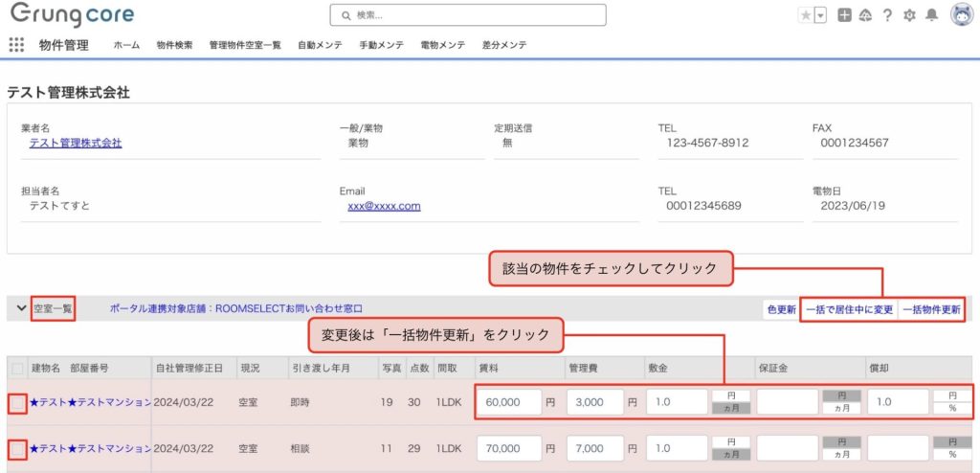
Task: Open the テスト管理株式会社 company link
Action: 76,143
